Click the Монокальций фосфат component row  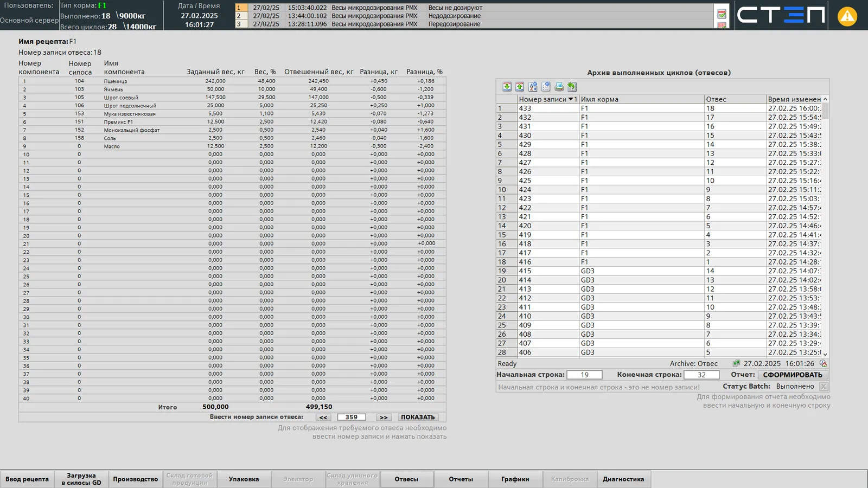[232, 130]
